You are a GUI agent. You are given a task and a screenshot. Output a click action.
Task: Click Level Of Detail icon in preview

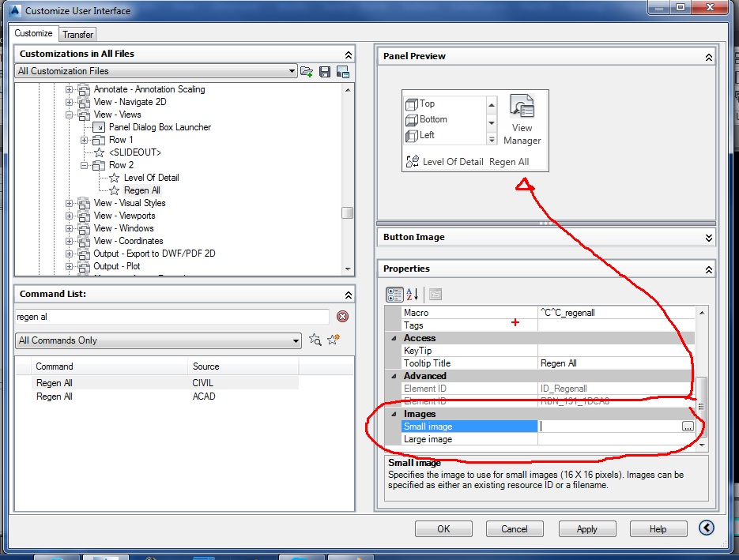tap(413, 162)
